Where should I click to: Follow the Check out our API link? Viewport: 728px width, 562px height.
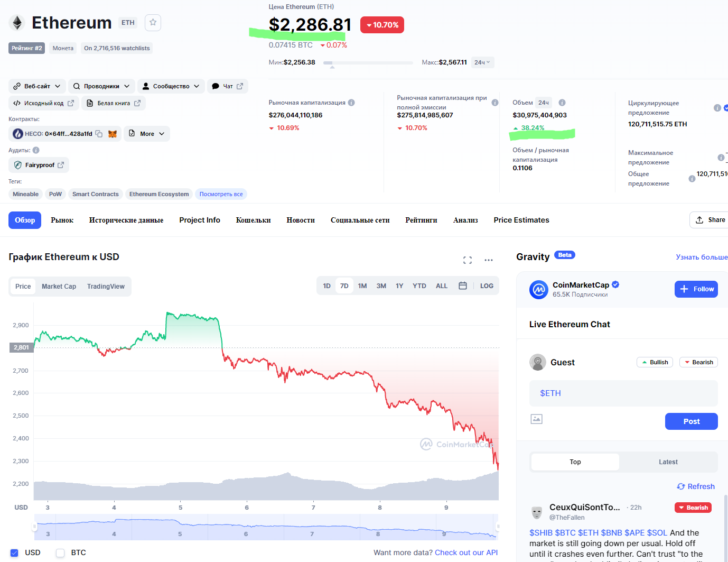click(x=466, y=552)
